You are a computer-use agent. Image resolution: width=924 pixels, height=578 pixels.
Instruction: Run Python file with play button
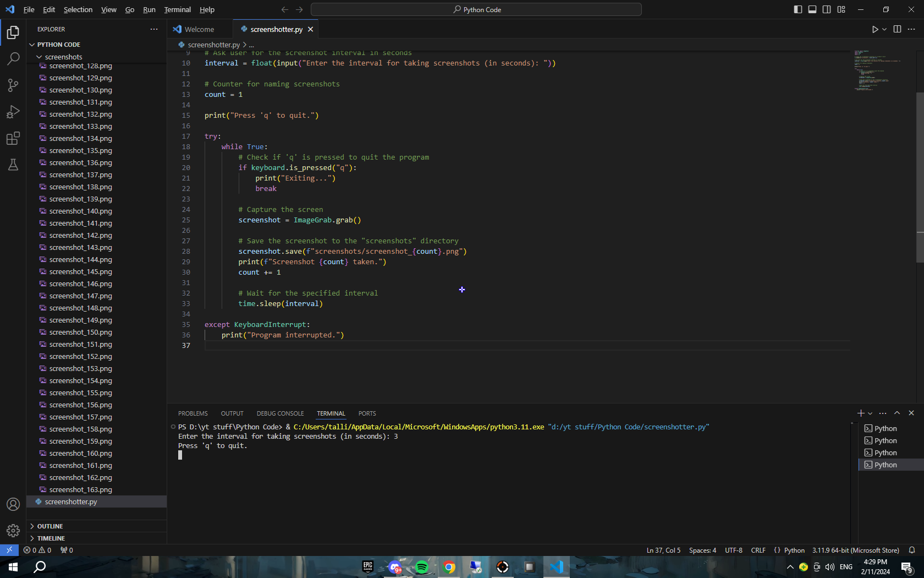tap(875, 29)
